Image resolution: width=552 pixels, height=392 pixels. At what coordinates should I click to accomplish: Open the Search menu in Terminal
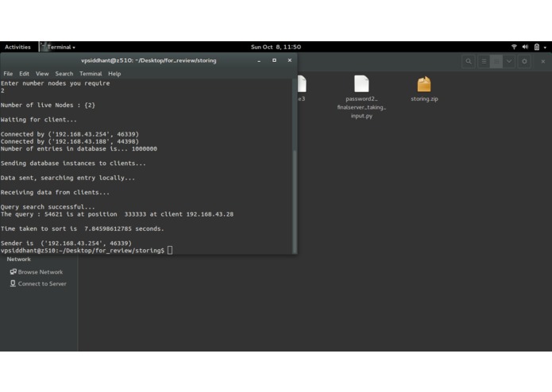[x=64, y=74]
